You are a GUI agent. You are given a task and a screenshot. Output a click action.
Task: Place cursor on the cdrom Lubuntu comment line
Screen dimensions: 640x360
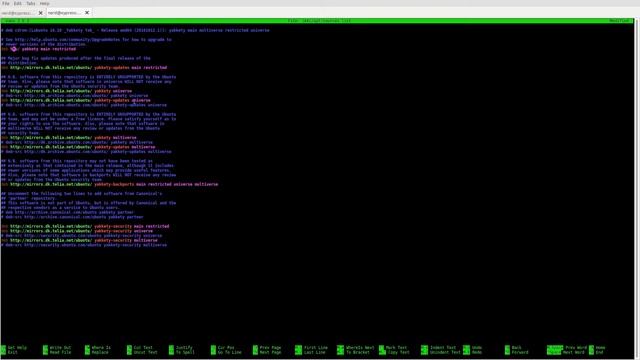coord(135,30)
